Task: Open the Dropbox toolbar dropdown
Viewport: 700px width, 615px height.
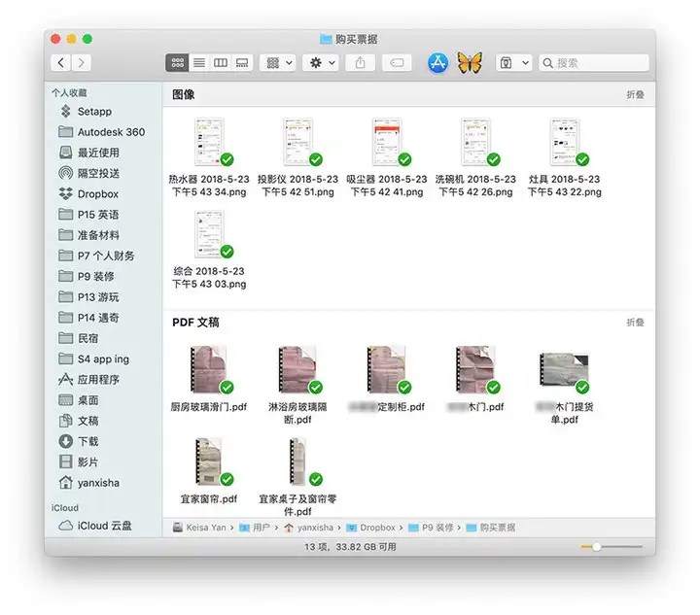Action: [513, 63]
